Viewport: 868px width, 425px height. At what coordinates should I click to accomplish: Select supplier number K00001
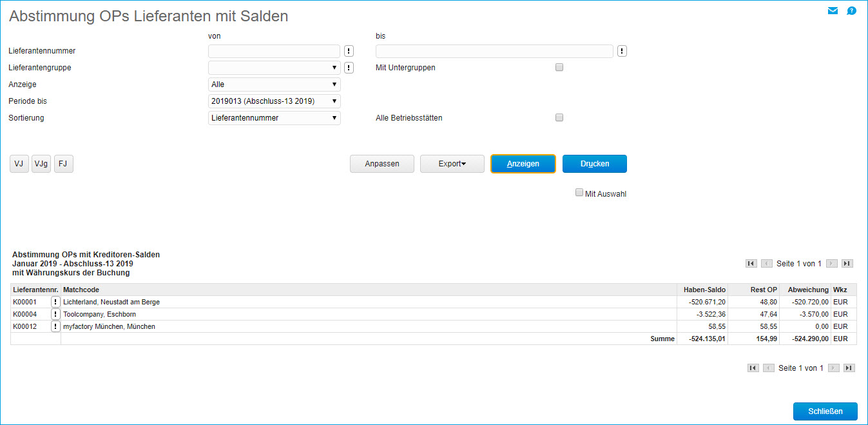pos(24,302)
